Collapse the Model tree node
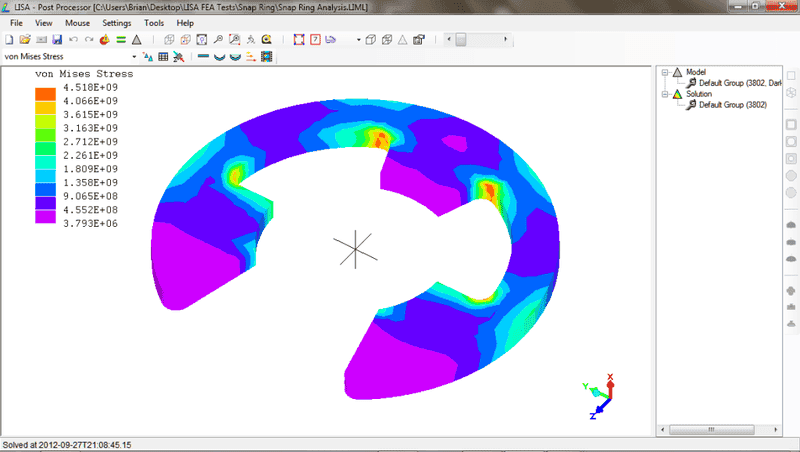800x452 pixels. [x=665, y=72]
